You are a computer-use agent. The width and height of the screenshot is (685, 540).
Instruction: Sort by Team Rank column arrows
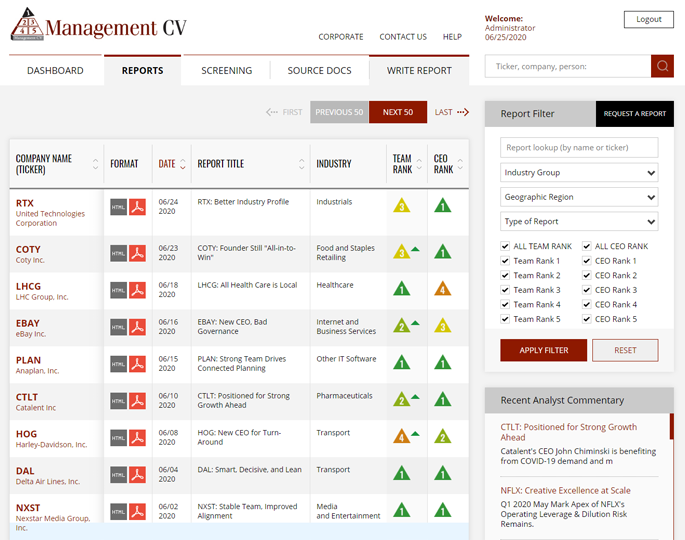(419, 164)
